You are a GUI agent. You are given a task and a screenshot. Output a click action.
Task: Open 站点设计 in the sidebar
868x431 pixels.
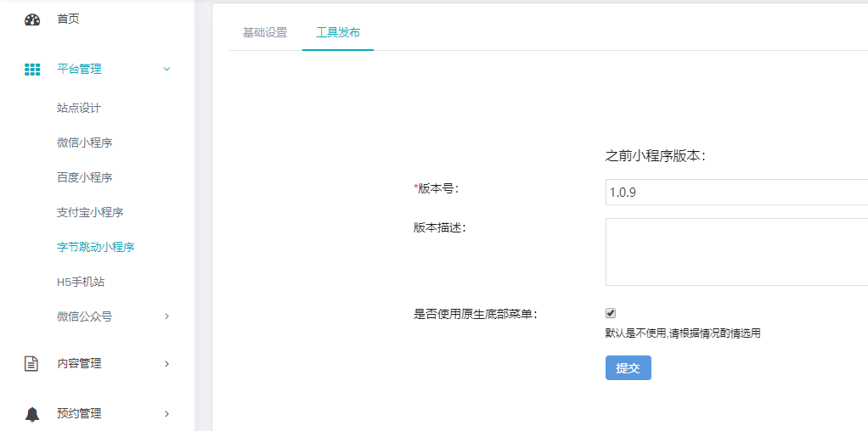(79, 108)
